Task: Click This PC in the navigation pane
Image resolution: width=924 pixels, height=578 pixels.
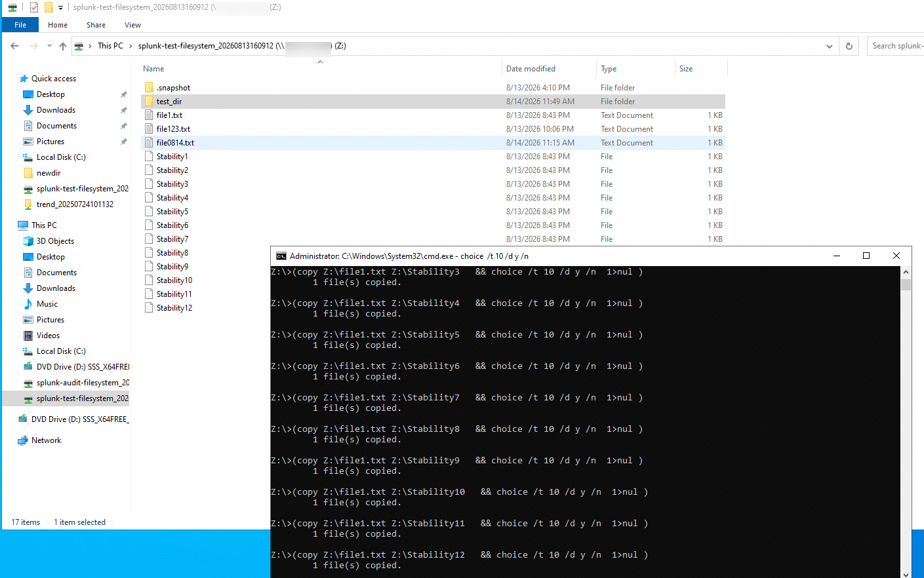Action: coord(44,225)
